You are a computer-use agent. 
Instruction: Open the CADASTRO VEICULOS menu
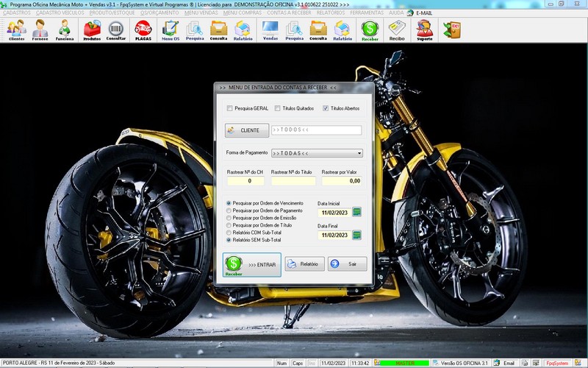[x=60, y=13]
